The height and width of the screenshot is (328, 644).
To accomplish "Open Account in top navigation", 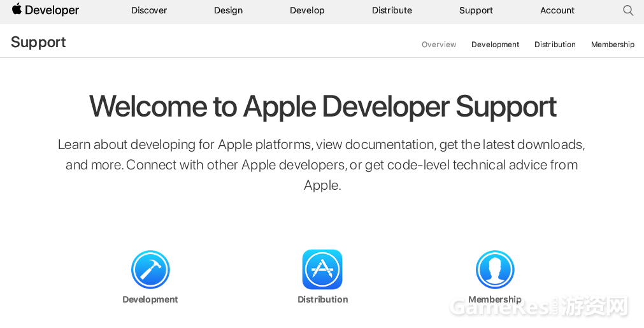I will pos(557,10).
